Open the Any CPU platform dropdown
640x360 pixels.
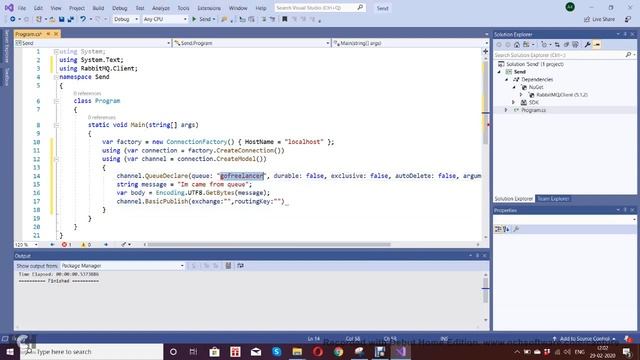165,19
